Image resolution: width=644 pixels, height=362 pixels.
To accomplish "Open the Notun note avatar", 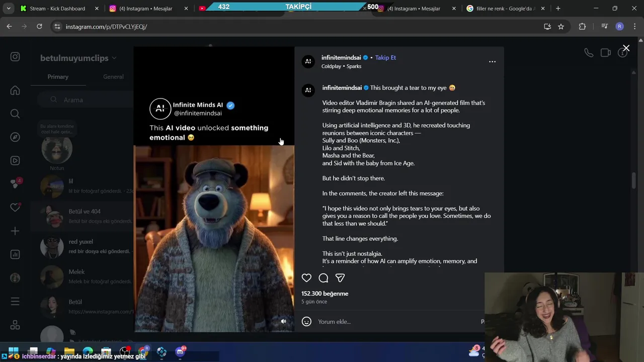I will (x=57, y=149).
